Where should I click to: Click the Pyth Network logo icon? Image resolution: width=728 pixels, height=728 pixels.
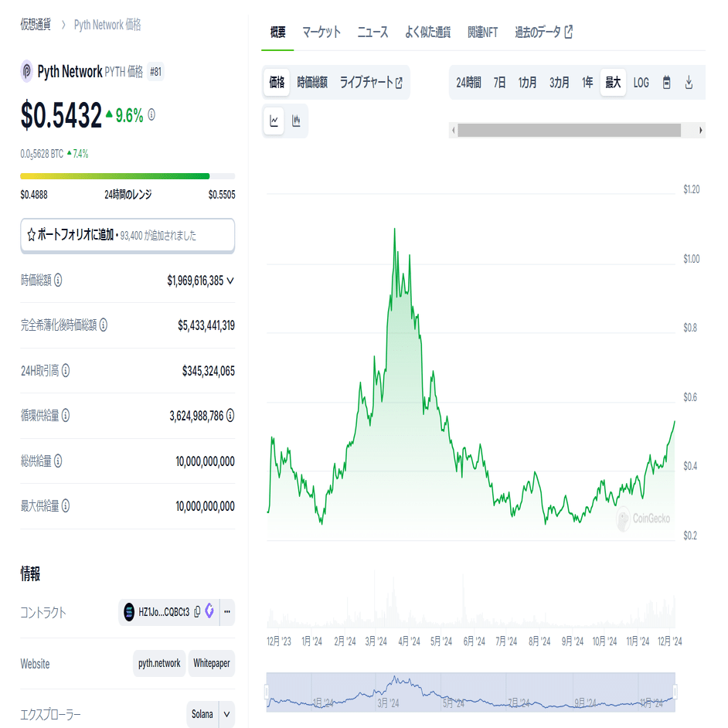point(26,72)
